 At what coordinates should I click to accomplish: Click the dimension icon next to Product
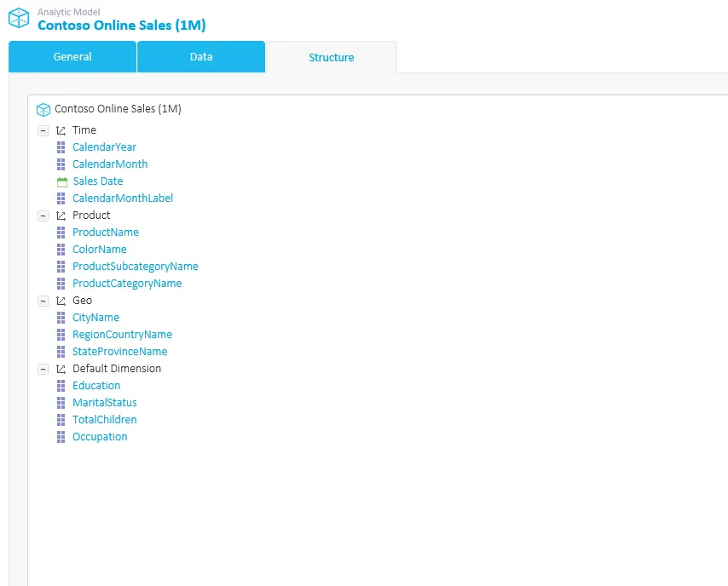[61, 215]
